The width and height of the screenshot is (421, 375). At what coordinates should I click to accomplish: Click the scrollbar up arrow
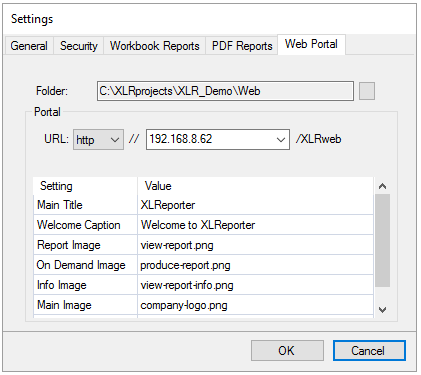point(383,186)
